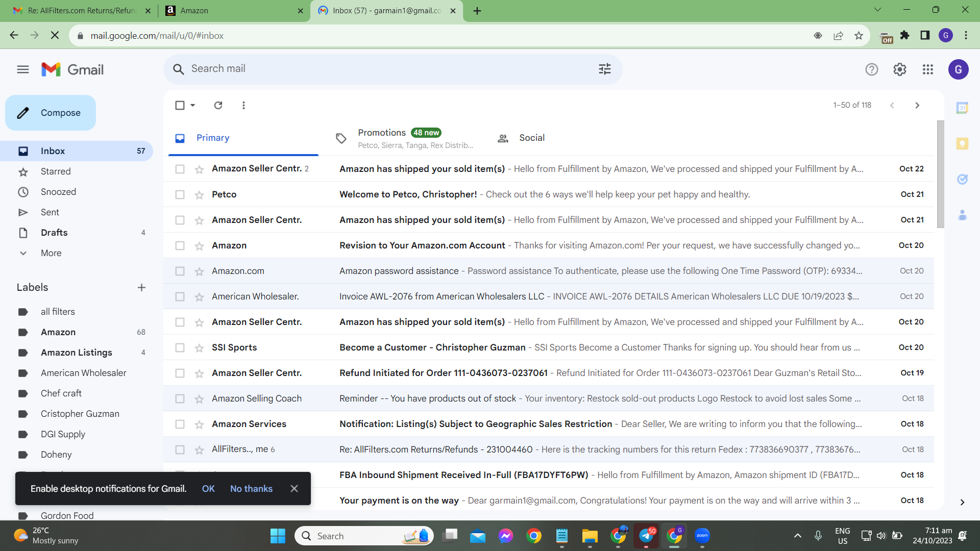Image resolution: width=980 pixels, height=551 pixels.
Task: Open search options filter icon in search bar
Action: coord(605,69)
